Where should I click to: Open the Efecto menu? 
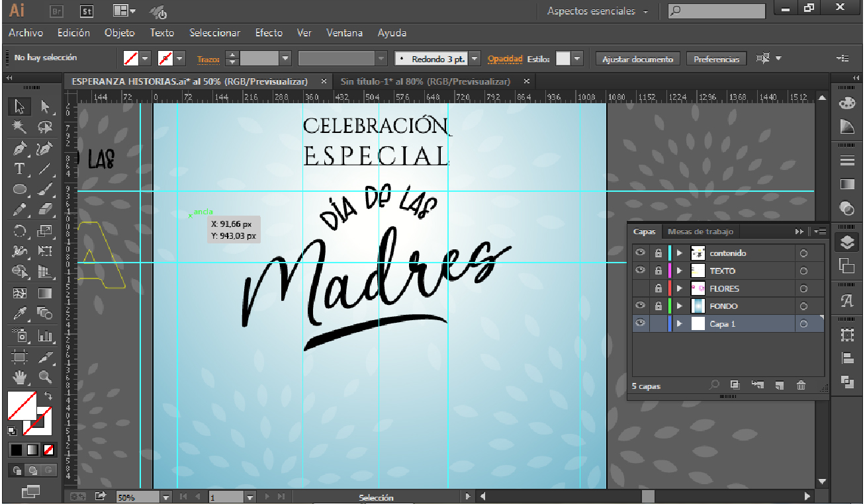click(x=269, y=32)
